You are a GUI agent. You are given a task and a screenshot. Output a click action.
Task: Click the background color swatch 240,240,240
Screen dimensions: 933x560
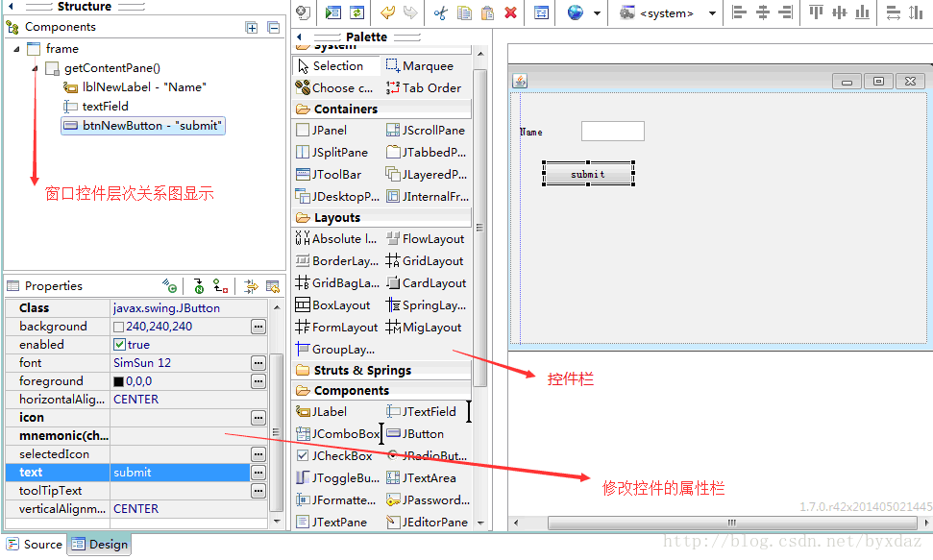118,327
